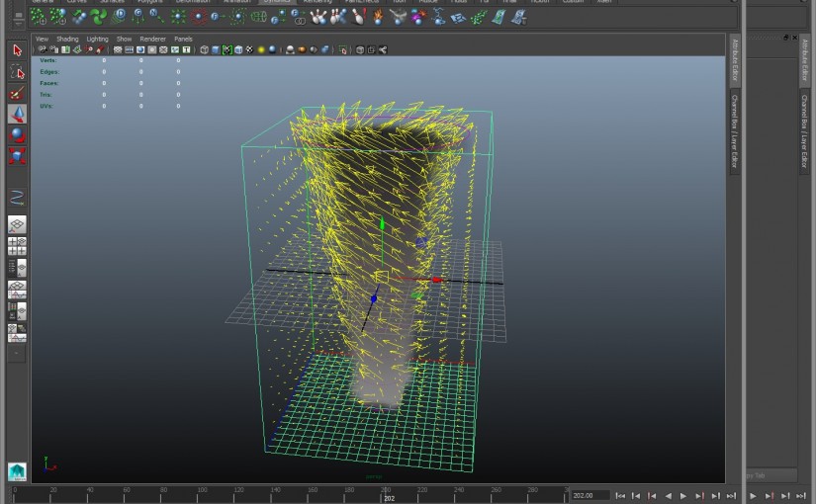The image size is (816, 504).
Task: Step back one frame
Action: click(x=636, y=496)
